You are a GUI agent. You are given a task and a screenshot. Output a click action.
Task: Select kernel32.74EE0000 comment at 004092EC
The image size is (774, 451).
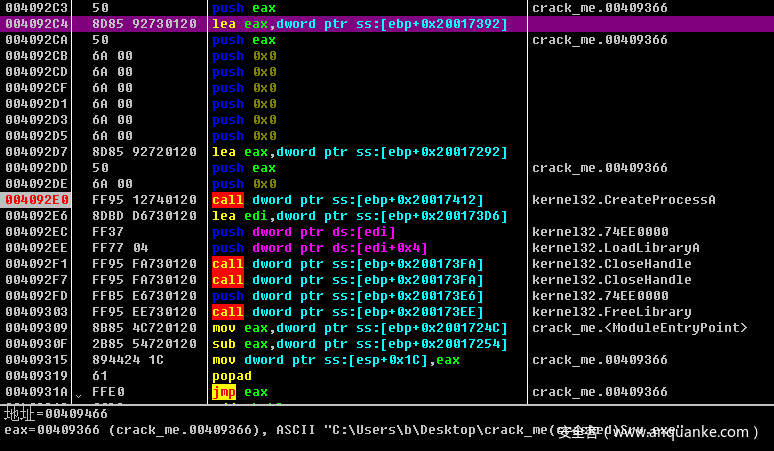pyautogui.click(x=600, y=232)
